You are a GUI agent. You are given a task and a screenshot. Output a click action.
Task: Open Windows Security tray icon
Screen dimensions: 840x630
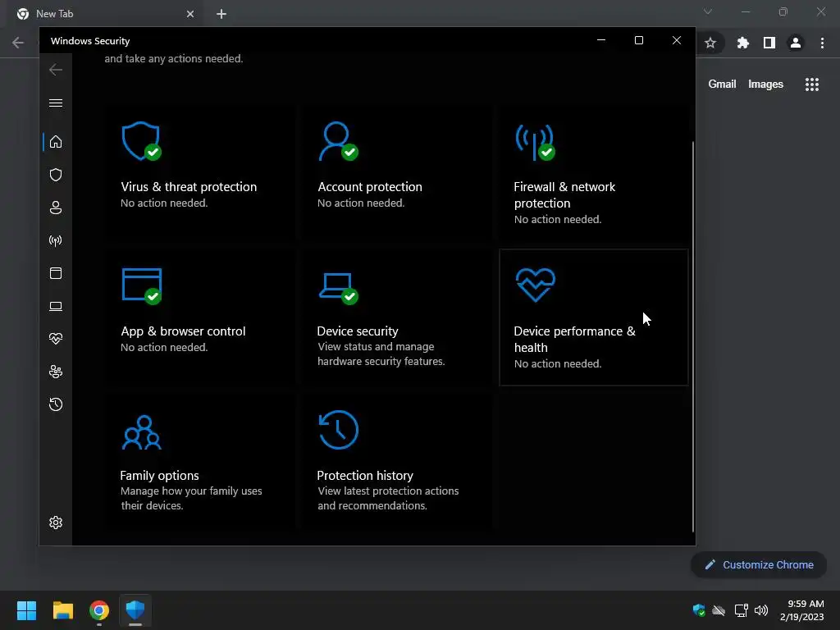click(x=699, y=610)
